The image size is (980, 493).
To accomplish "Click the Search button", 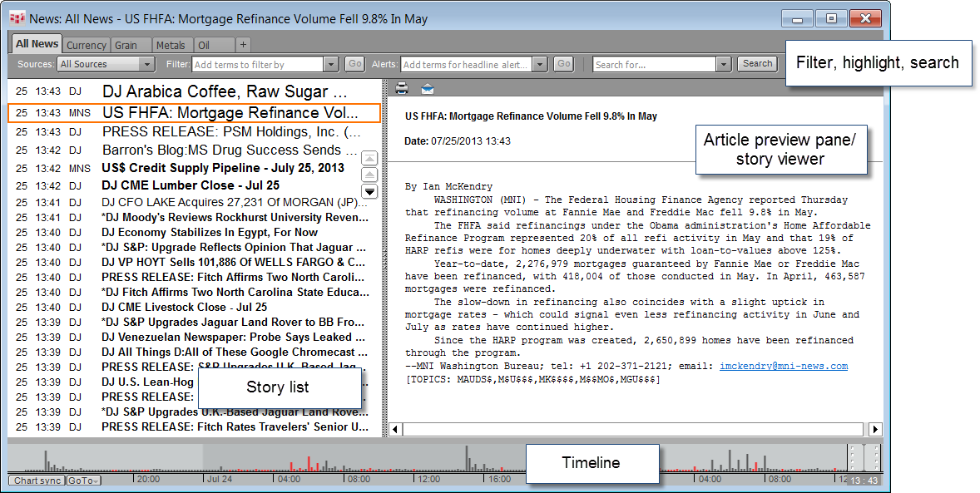I will click(x=757, y=64).
